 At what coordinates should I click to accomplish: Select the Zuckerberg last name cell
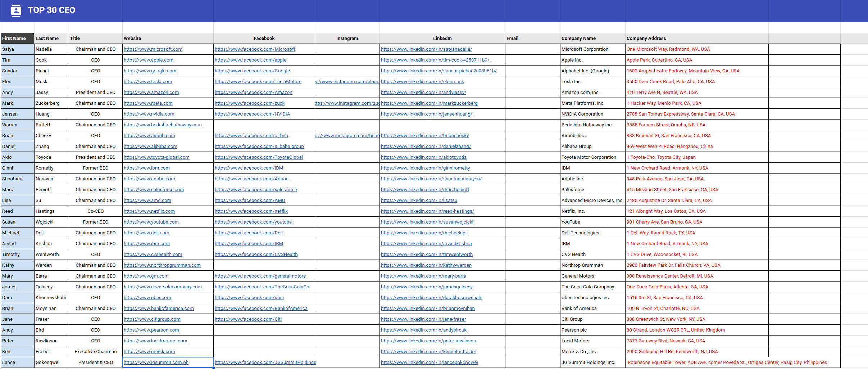point(51,103)
